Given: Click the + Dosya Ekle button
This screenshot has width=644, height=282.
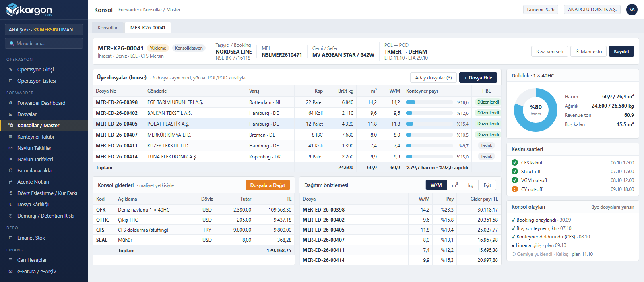Looking at the screenshot, I should 478,78.
